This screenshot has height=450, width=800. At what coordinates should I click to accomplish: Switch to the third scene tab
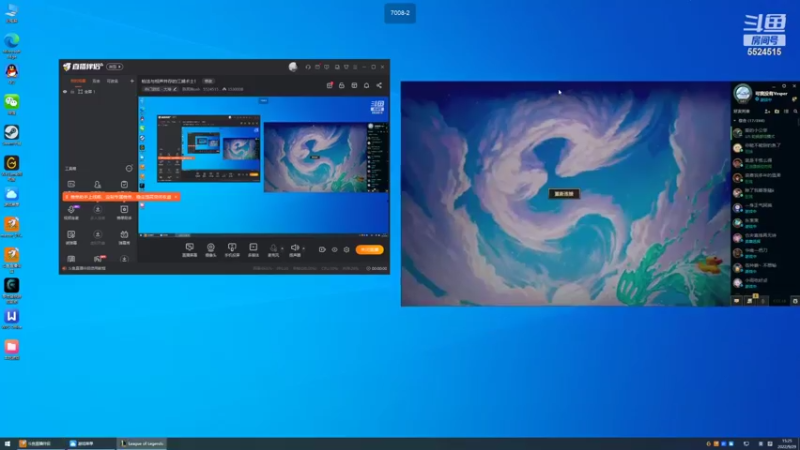[x=112, y=81]
